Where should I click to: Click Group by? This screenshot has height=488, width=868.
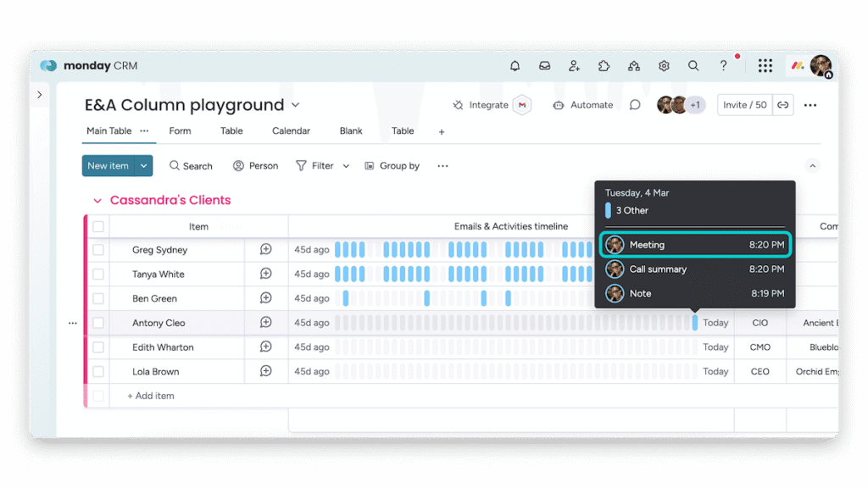point(392,166)
